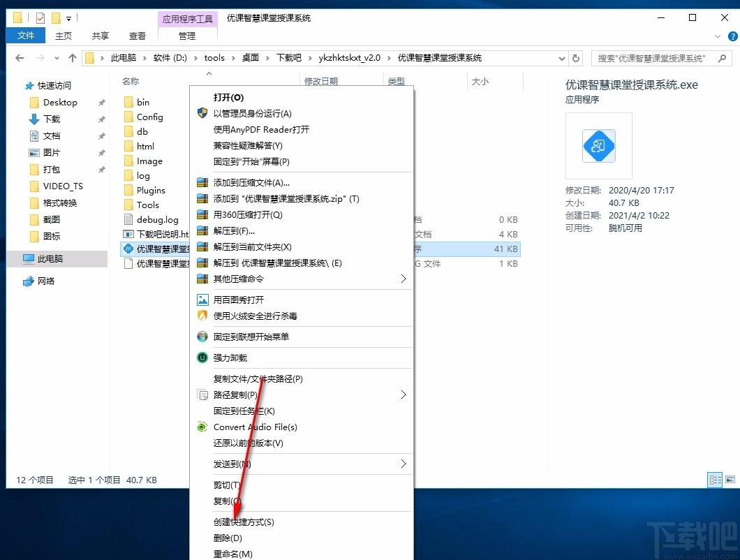740x560 pixels.
Task: Choose 使用AnyPDF Reader打开 menu entry
Action: tap(261, 129)
